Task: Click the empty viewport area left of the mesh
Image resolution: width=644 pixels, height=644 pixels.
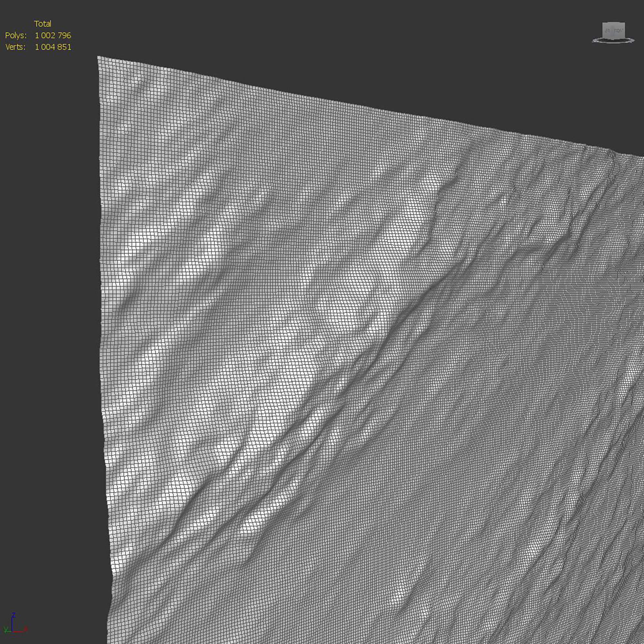Action: [x=50, y=333]
